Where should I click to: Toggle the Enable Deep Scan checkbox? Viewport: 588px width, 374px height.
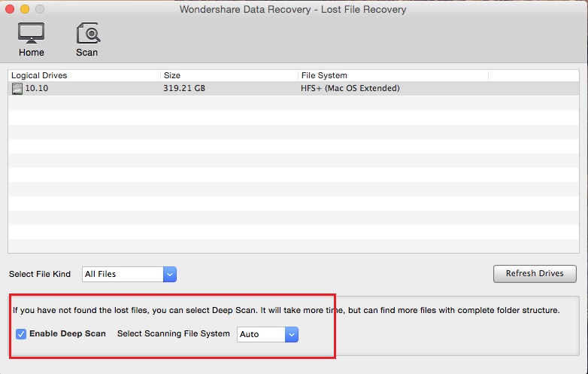coord(21,334)
